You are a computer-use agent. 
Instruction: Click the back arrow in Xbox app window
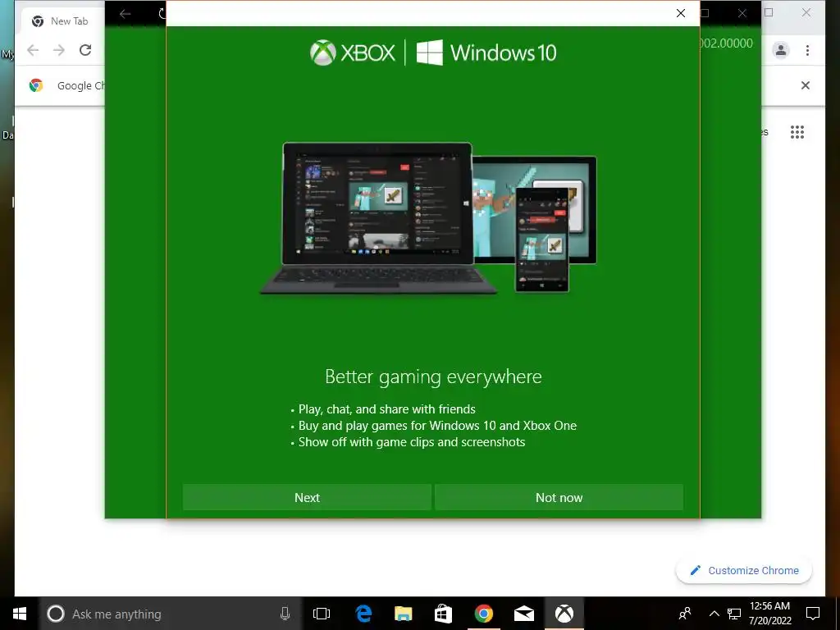click(125, 14)
